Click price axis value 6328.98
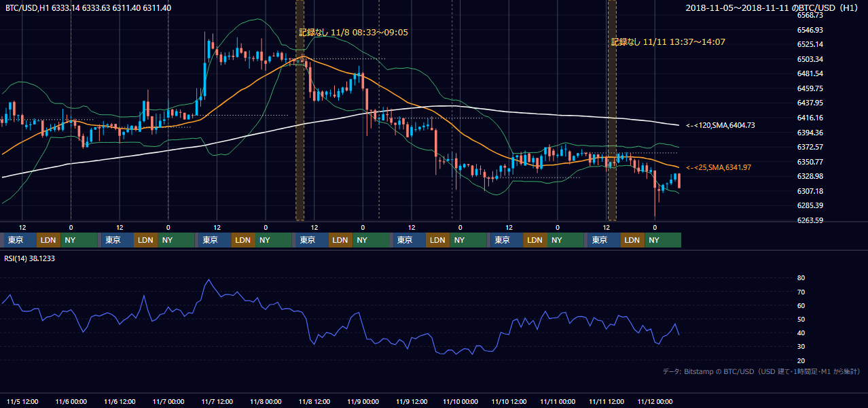 tap(810, 176)
